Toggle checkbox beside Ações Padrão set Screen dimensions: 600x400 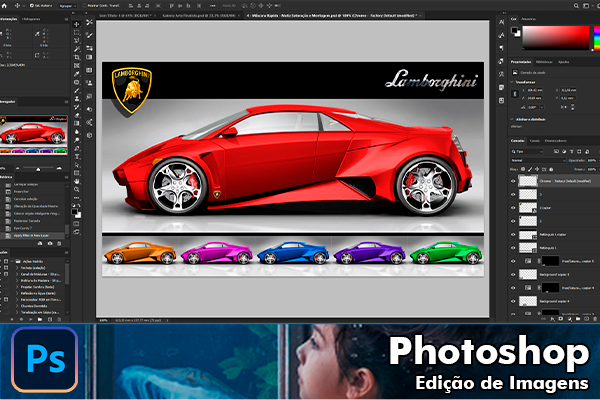pos(6,261)
